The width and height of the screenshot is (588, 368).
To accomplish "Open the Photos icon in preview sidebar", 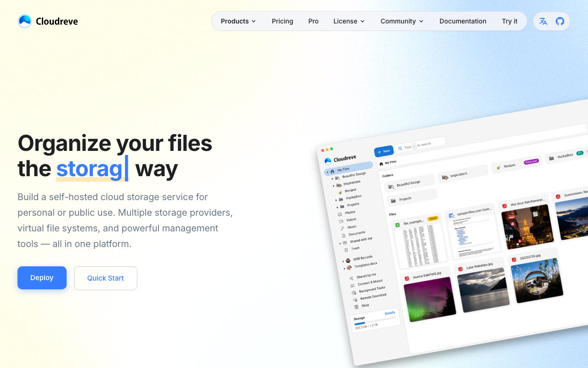I will point(339,214).
